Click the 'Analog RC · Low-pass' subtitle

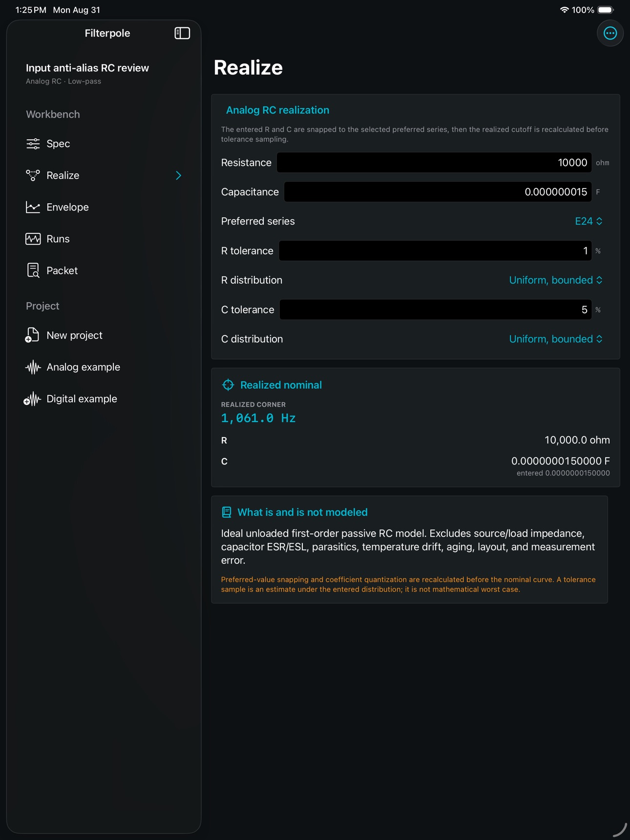[63, 82]
